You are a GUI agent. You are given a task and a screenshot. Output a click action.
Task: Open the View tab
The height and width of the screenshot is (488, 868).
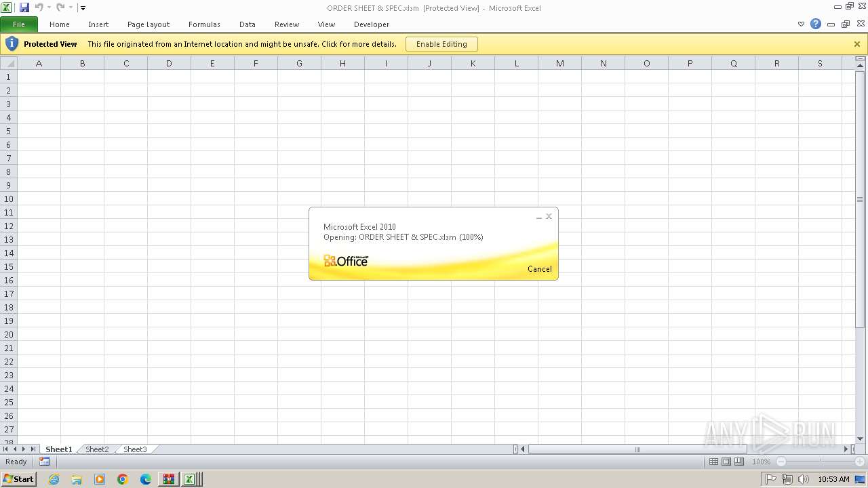click(x=327, y=24)
